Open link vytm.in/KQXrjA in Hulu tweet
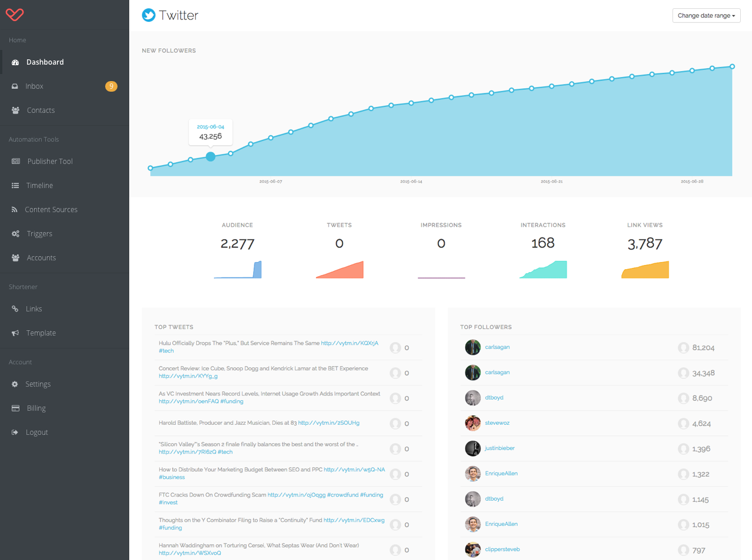 click(x=350, y=343)
